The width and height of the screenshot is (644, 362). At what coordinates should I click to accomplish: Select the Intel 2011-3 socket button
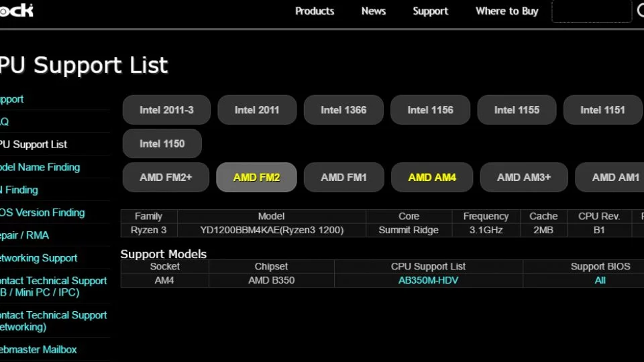166,110
